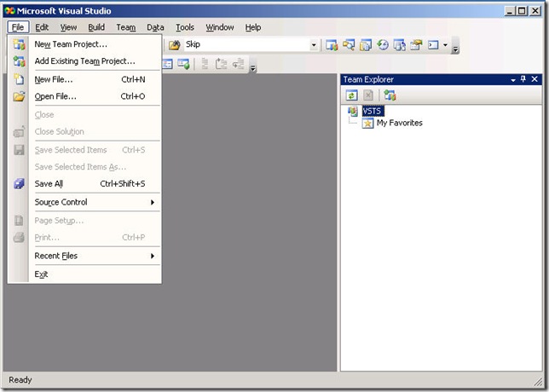Open the Build menu
Image resolution: width=549 pixels, height=392 pixels.
point(96,27)
